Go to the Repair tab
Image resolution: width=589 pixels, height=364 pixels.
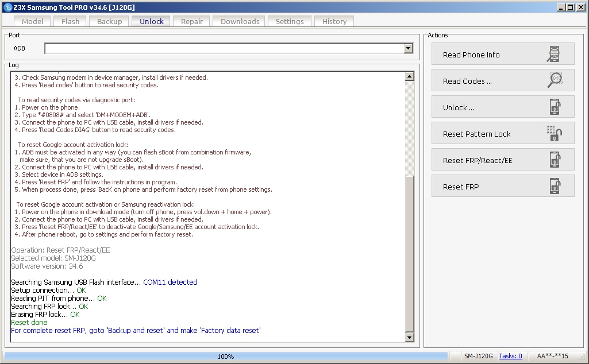(x=191, y=21)
